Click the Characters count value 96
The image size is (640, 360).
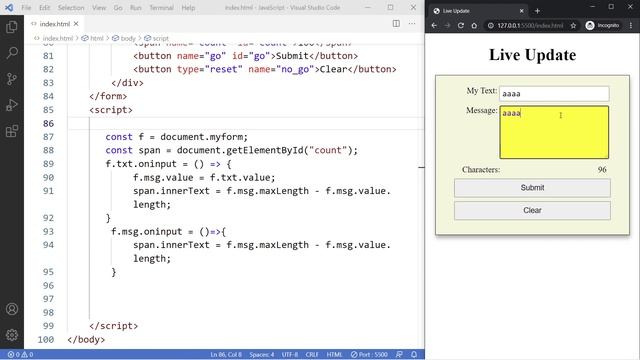click(x=602, y=170)
